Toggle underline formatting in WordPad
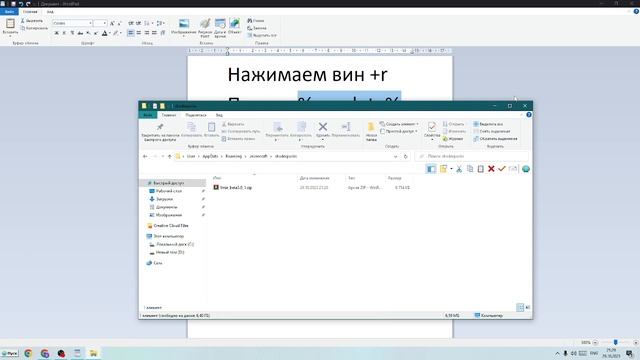 [72, 33]
